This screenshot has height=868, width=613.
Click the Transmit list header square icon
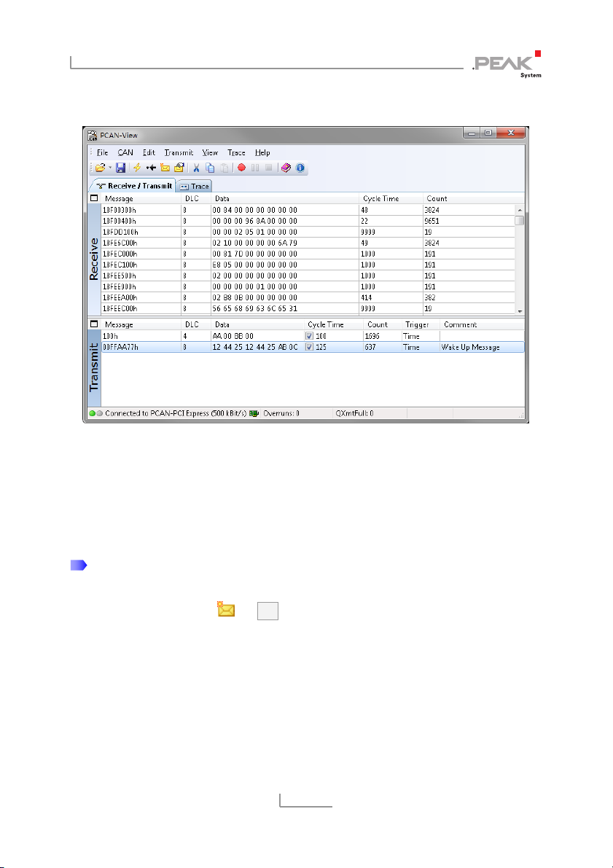pyautogui.click(x=94, y=324)
